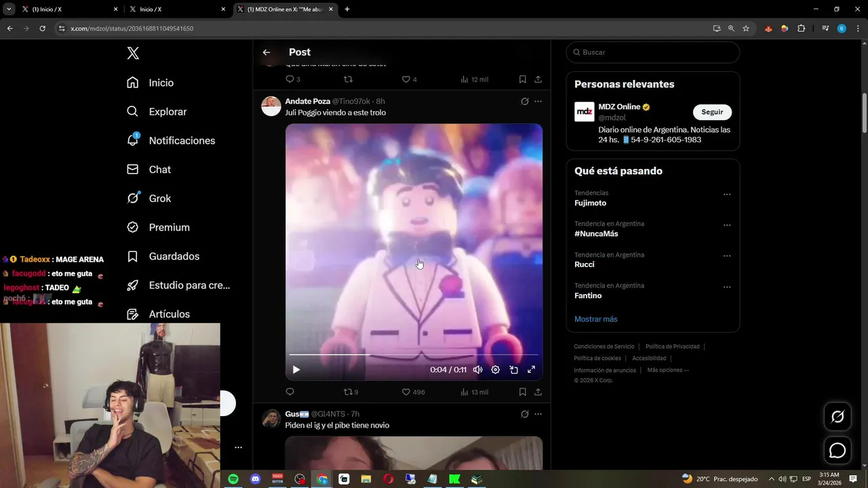Open the Fujimoto trend
The height and width of the screenshot is (488, 868).
[591, 203]
